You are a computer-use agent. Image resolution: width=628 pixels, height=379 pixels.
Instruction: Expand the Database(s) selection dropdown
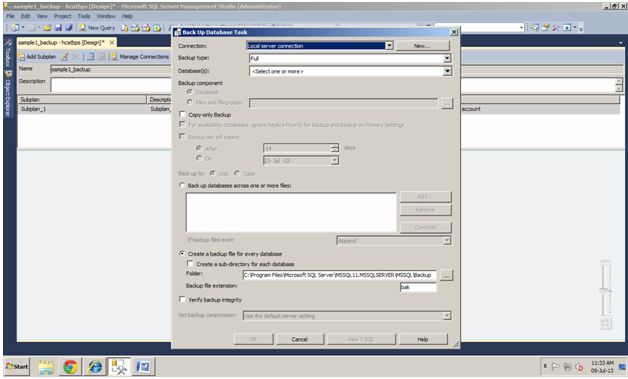(x=447, y=71)
